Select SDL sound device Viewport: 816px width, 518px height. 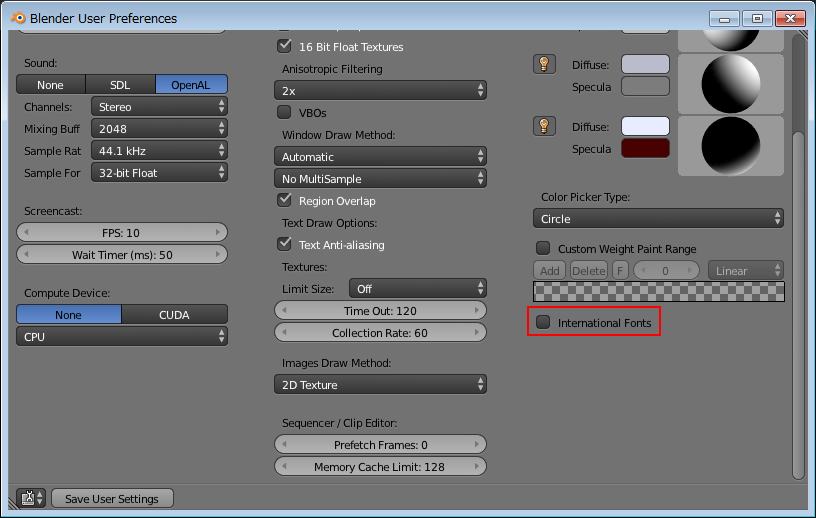coord(120,84)
